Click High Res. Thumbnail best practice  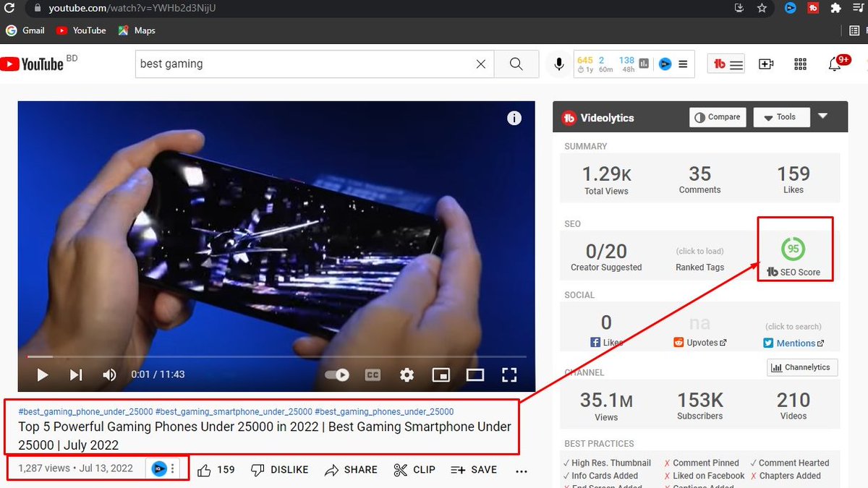coord(607,463)
